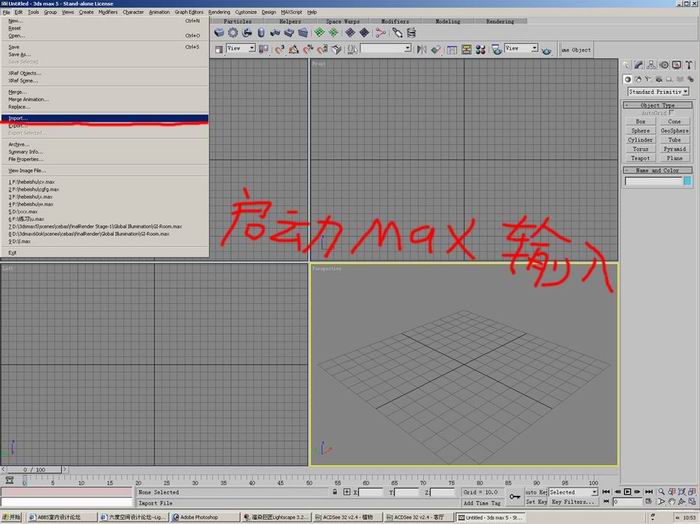Select the Geometry category sphere icon

627,79
